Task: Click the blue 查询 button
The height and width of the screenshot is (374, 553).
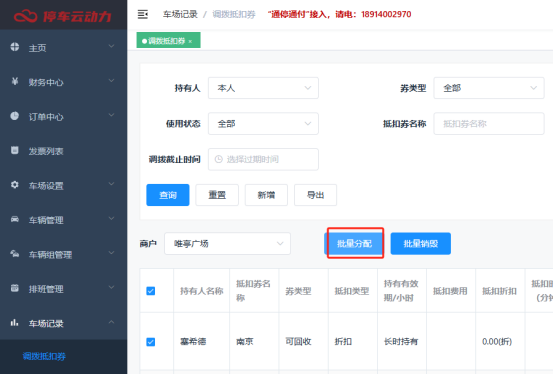Action: pos(168,195)
